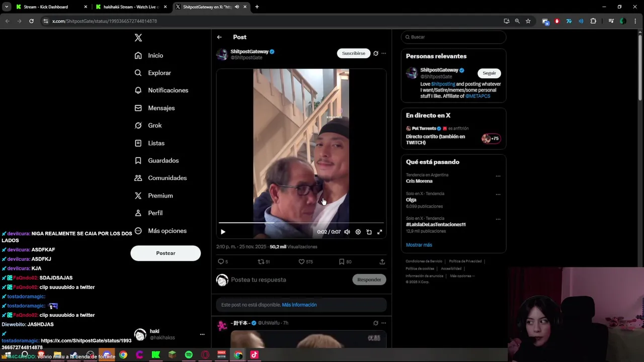Viewport: 644px width, 362px height.
Task: Enter video fullscreen mode
Action: point(380,232)
